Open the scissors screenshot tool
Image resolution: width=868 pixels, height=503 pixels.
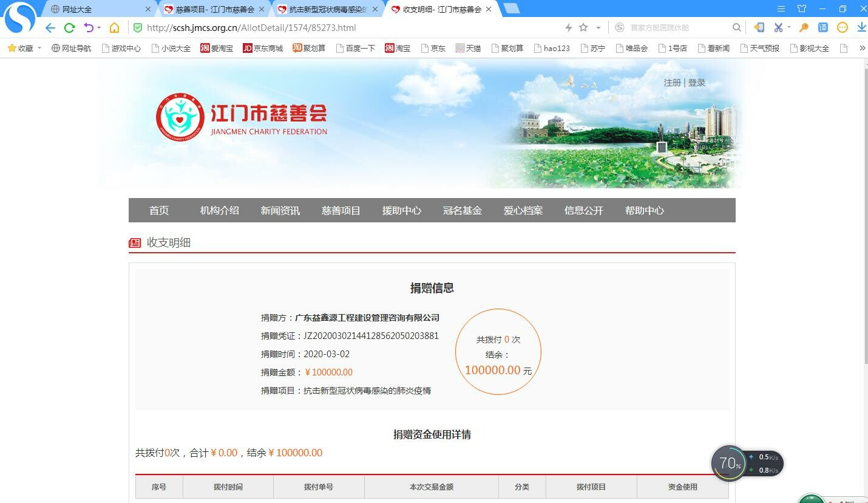click(x=778, y=27)
